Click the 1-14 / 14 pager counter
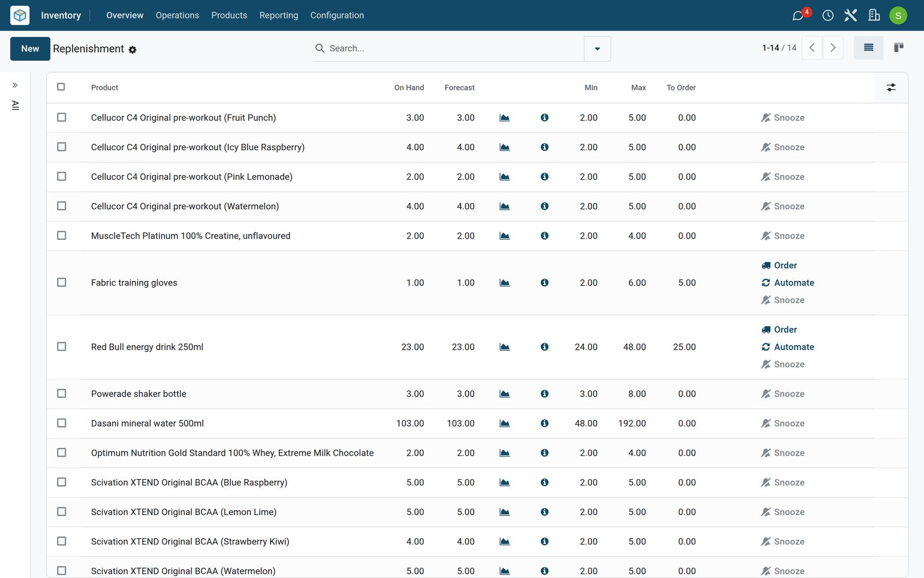 pos(779,48)
